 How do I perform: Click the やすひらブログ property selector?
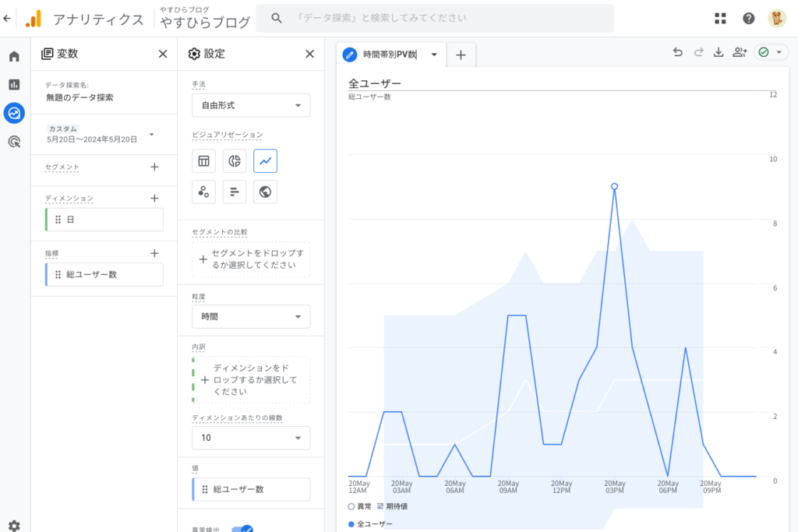205,19
